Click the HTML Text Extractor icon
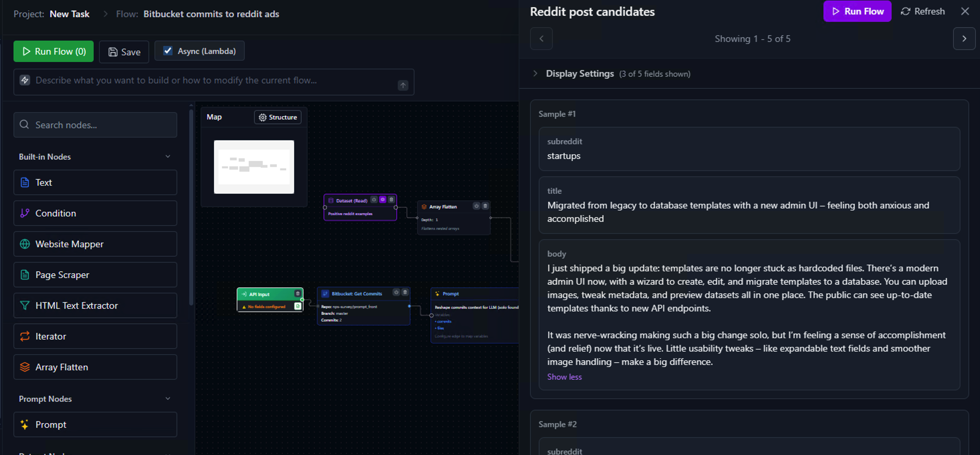Image resolution: width=980 pixels, height=455 pixels. click(x=24, y=305)
